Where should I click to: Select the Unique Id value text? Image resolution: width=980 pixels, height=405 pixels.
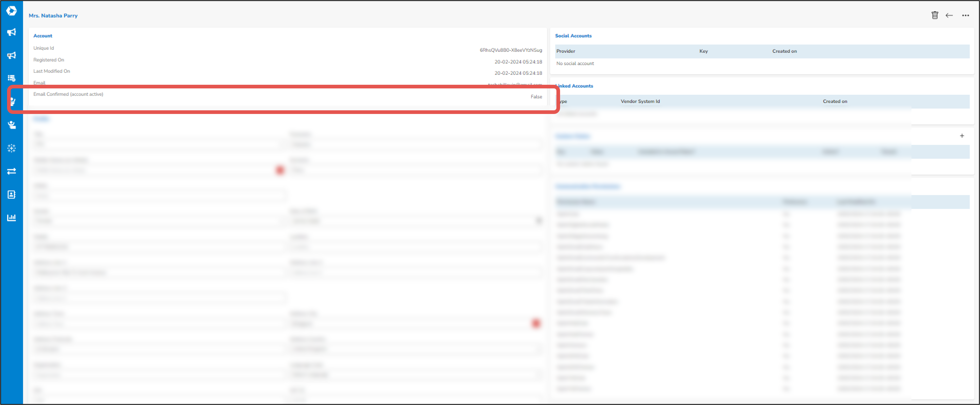click(x=511, y=50)
